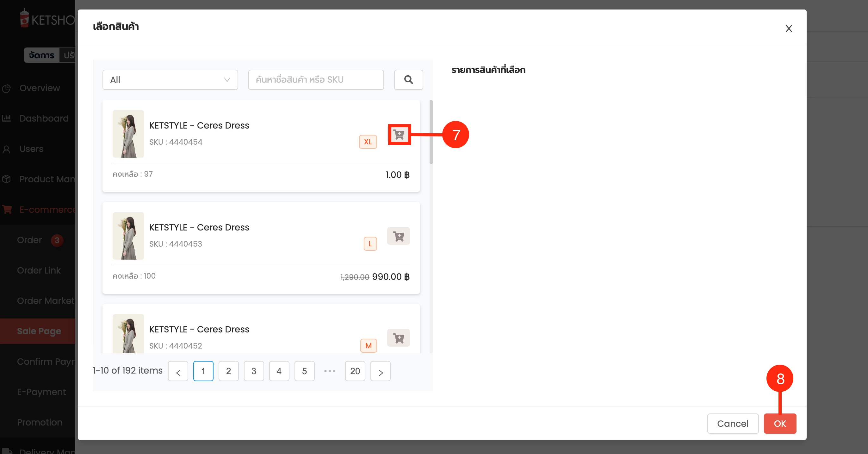Viewport: 868px width, 454px height.
Task: Click the search magnifier button
Action: click(408, 79)
